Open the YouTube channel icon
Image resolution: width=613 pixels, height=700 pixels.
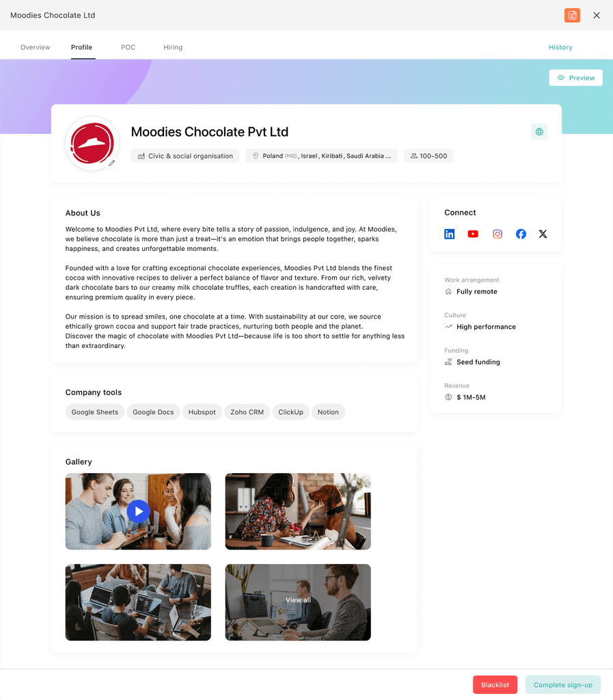pos(473,234)
